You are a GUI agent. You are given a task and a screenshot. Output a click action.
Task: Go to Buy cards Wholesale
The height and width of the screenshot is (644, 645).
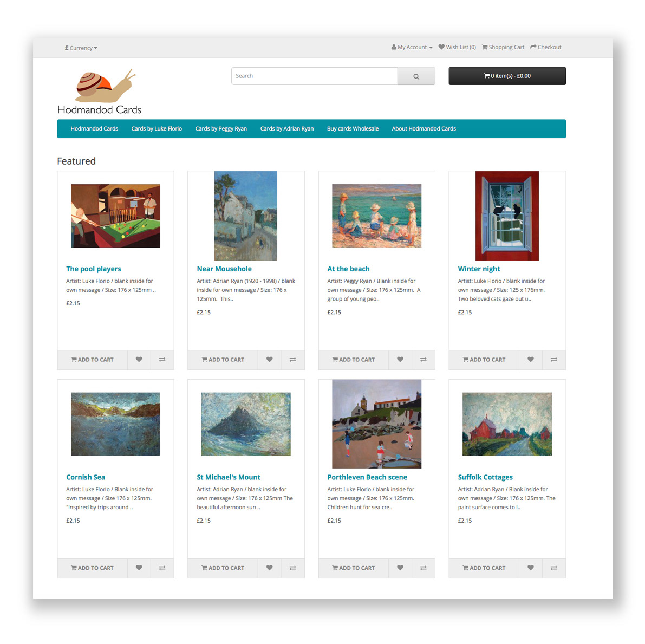tap(353, 129)
